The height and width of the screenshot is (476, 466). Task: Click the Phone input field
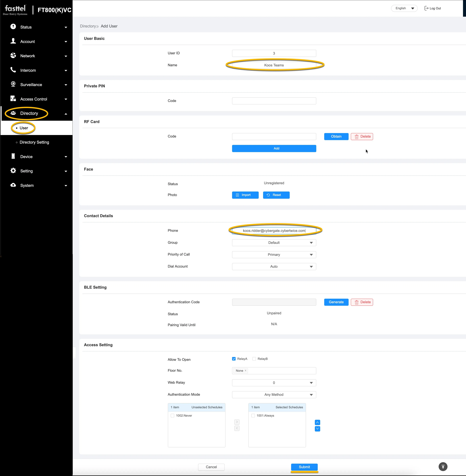click(x=274, y=231)
